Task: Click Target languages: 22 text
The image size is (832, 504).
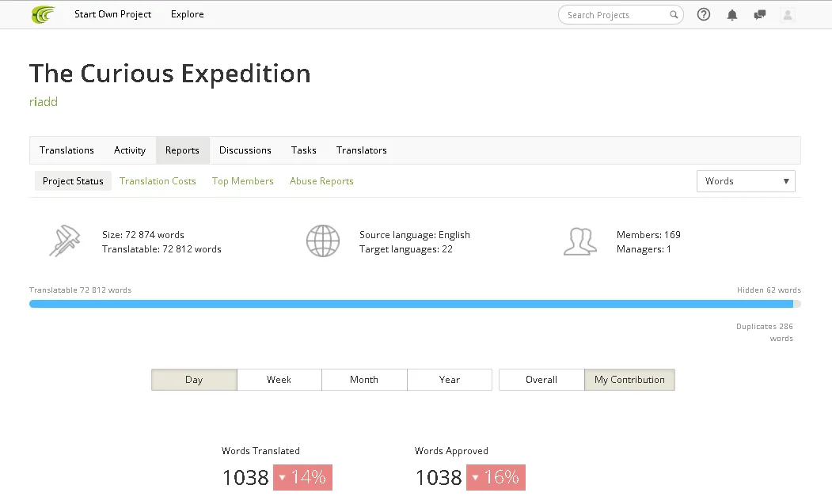Action: pyautogui.click(x=406, y=248)
